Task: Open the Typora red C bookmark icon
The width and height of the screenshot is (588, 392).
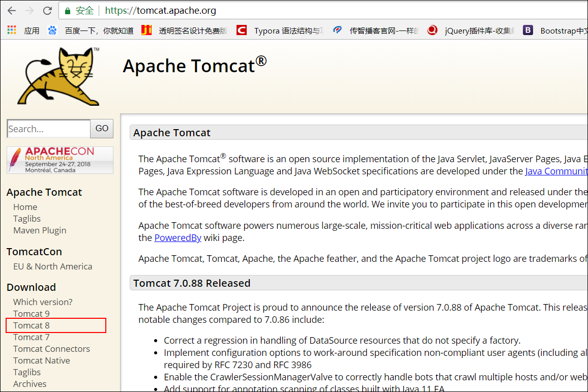Action: [242, 30]
